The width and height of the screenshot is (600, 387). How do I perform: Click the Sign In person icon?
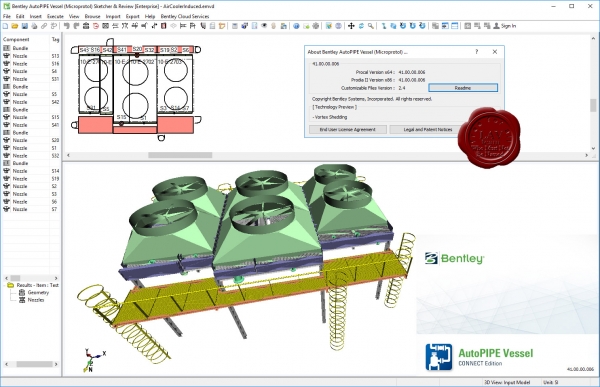[496, 26]
